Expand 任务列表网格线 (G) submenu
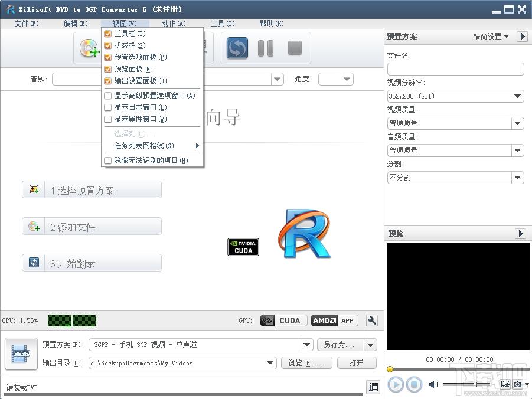 (x=152, y=146)
